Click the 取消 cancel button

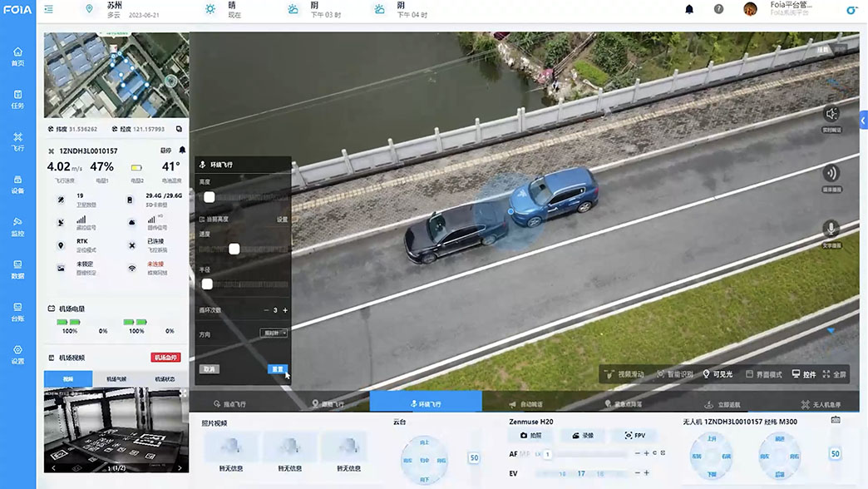point(209,368)
